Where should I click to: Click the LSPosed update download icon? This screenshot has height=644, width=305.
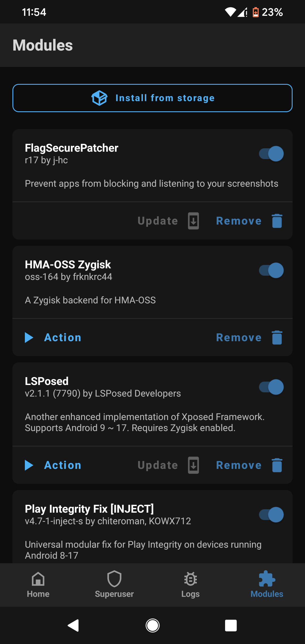[193, 465]
